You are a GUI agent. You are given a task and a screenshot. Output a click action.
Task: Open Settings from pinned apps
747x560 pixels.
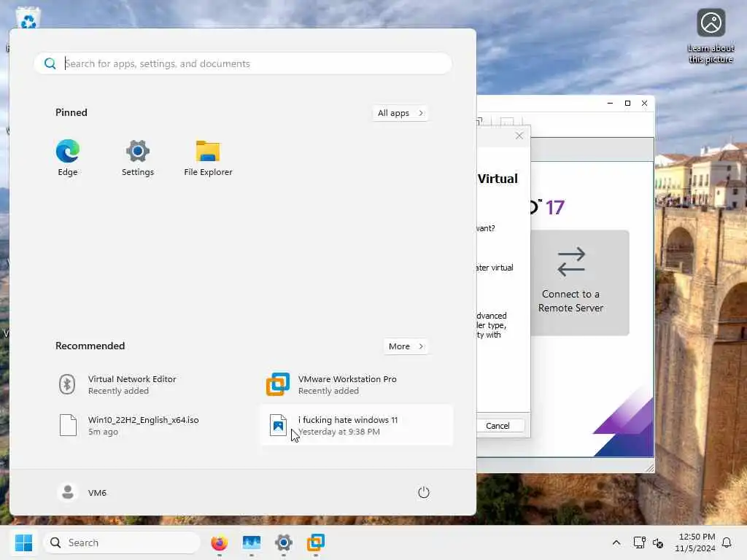click(138, 157)
